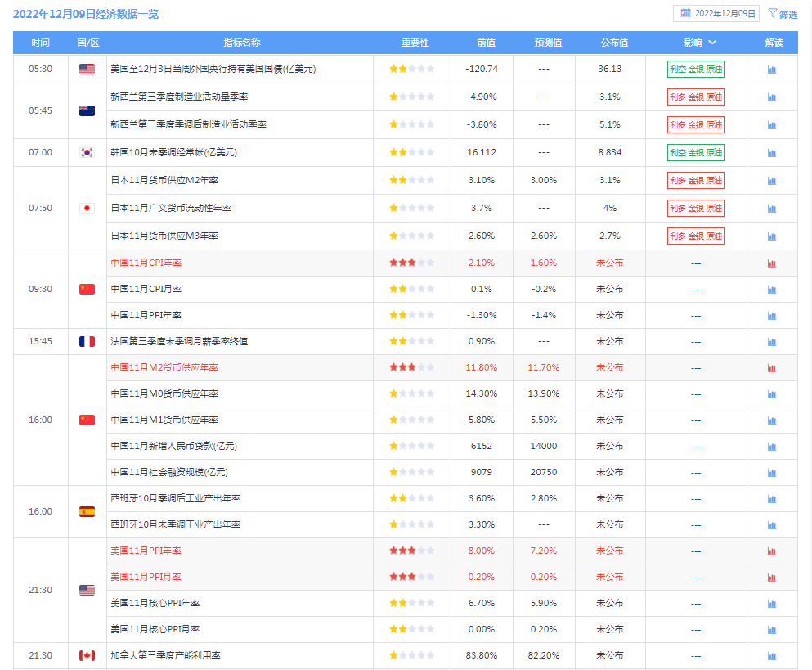The image size is (812, 670).
Task: Click the 公布值 column header
Action: (x=614, y=43)
